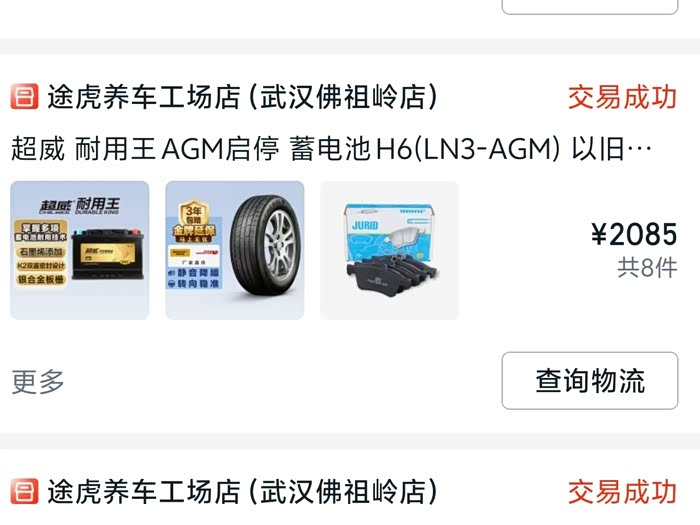Viewport: 700px width, 525px height.
Task: Open the JURID brake pads thumbnail
Action: pos(389,250)
